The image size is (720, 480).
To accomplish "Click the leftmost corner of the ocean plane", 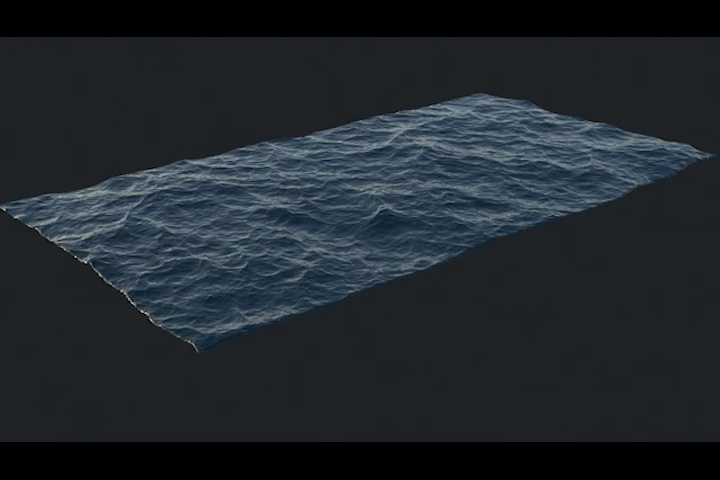I will coord(6,207).
